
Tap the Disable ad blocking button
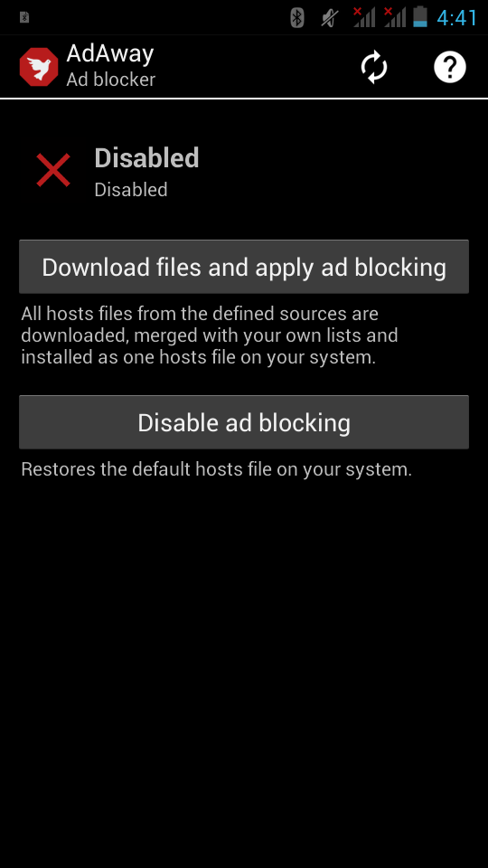(244, 422)
